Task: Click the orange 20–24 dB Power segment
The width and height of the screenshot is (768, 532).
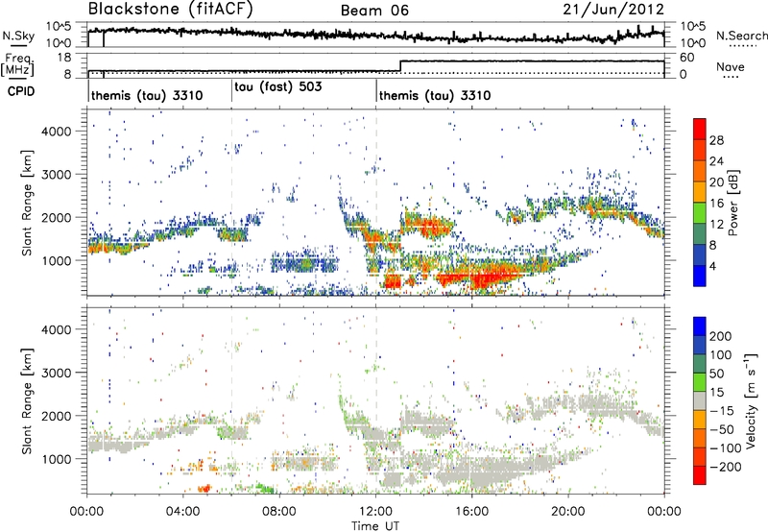Action: point(700,171)
